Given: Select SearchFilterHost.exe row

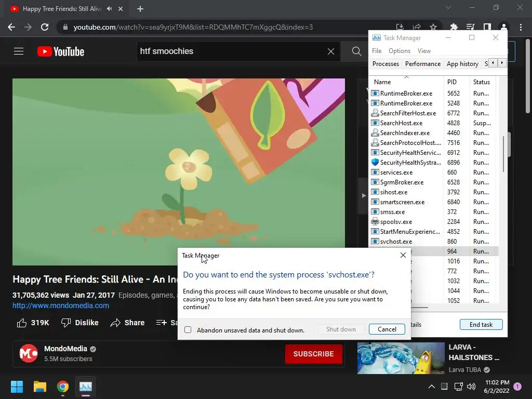Looking at the screenshot, I should [434, 113].
